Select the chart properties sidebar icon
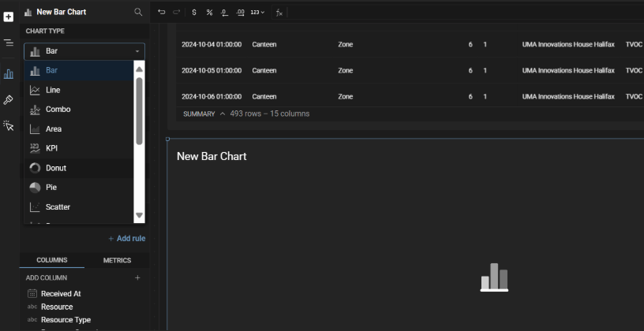 point(9,74)
